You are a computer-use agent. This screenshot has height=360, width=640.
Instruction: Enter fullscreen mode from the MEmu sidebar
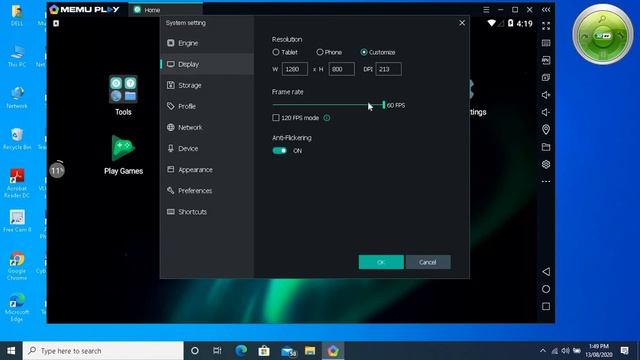[546, 26]
